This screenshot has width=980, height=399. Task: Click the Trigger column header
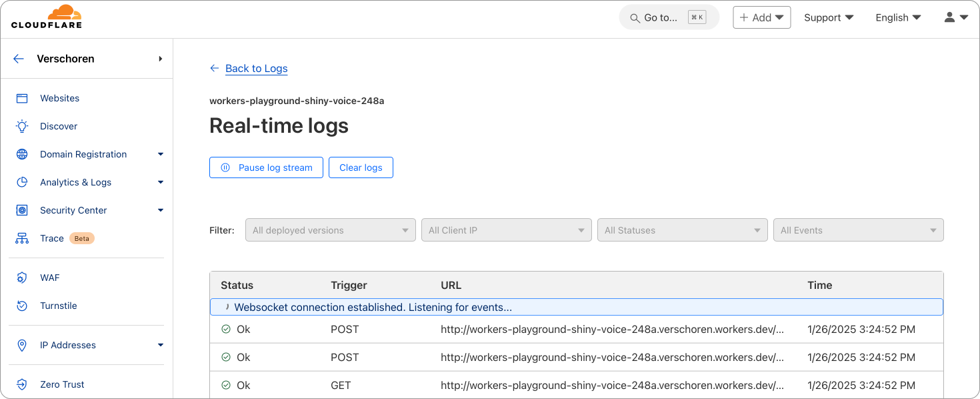[x=349, y=285]
